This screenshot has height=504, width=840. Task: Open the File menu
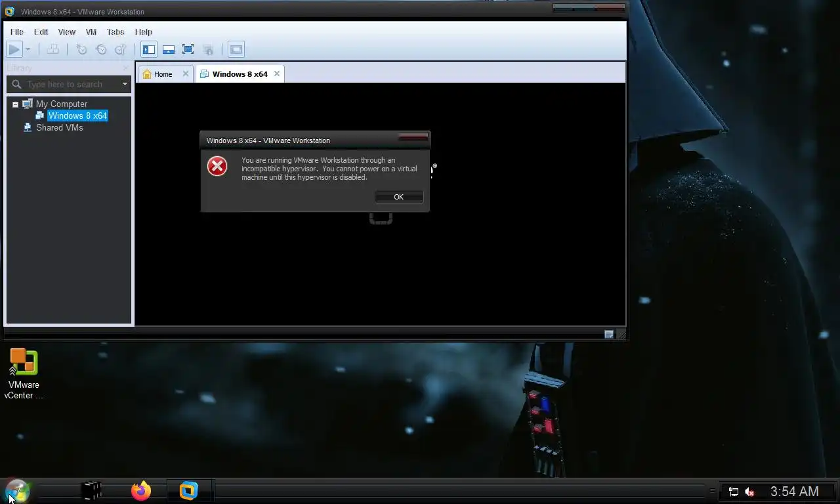coord(17,31)
